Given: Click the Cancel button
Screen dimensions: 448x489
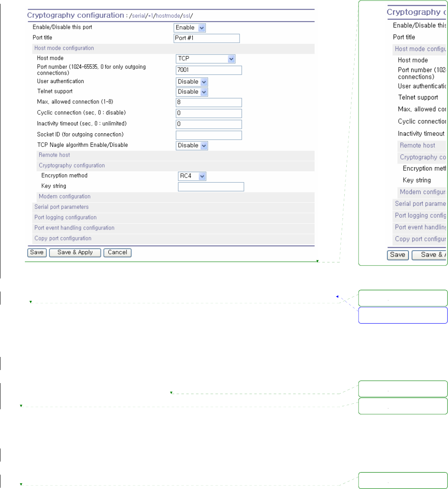Looking at the screenshot, I should [117, 253].
